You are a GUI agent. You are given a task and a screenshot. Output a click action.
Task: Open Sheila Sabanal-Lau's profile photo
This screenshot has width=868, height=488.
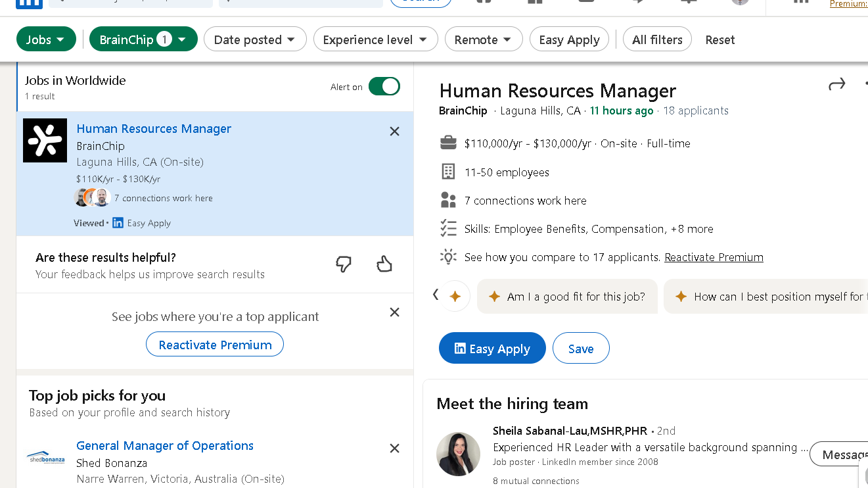click(x=458, y=454)
